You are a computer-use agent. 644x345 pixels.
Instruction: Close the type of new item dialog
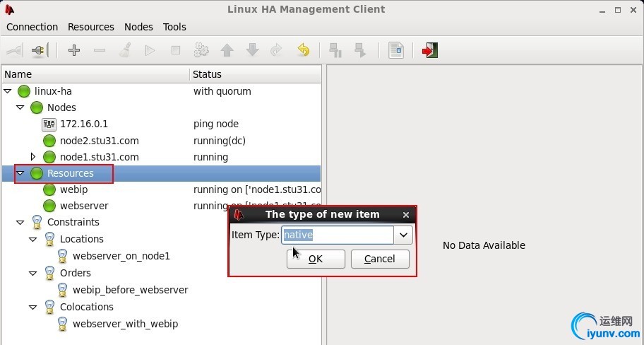pyautogui.click(x=406, y=215)
